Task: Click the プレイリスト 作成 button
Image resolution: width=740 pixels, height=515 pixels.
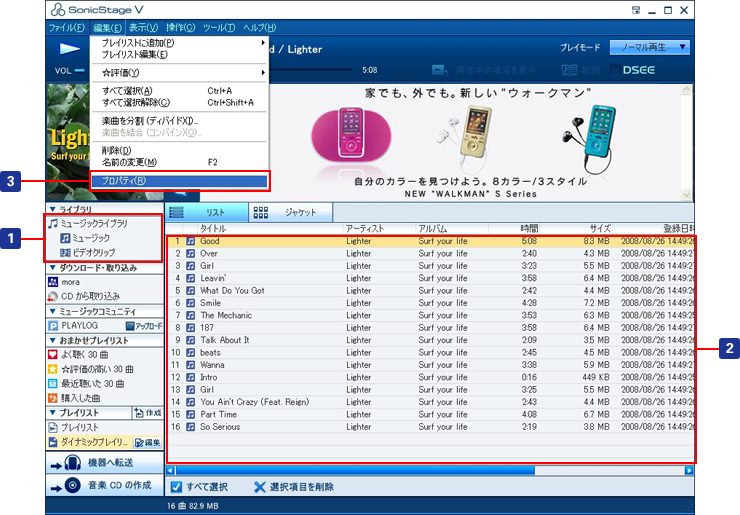Action: 147,412
